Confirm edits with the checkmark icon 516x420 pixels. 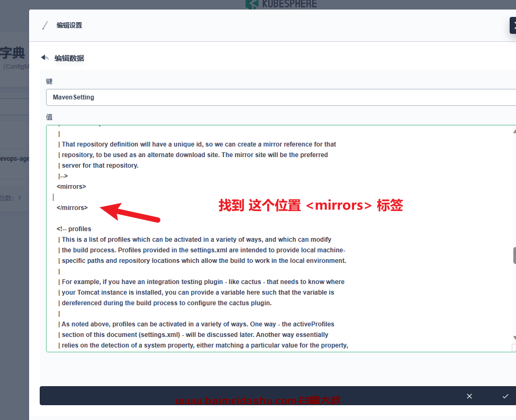coord(505,396)
